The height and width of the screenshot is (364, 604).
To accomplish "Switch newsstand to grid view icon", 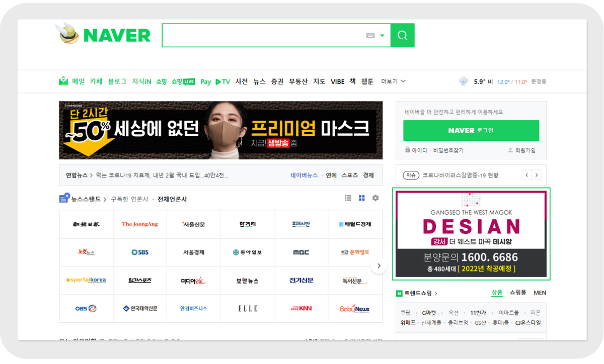I will point(361,198).
